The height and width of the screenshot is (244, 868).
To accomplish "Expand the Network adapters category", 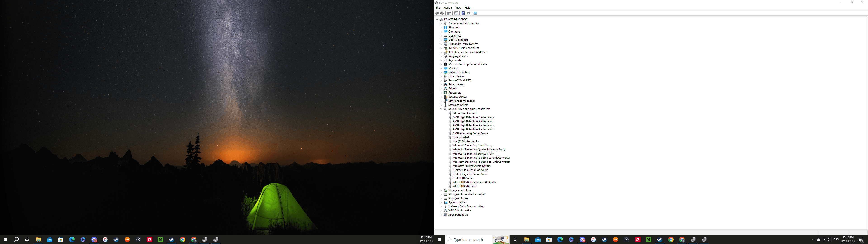I will 441,73.
